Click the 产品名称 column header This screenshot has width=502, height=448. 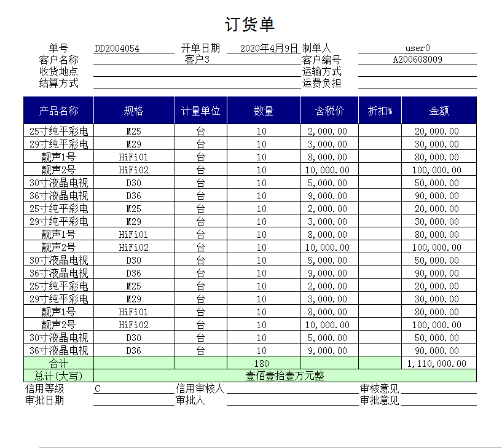[x=58, y=111]
